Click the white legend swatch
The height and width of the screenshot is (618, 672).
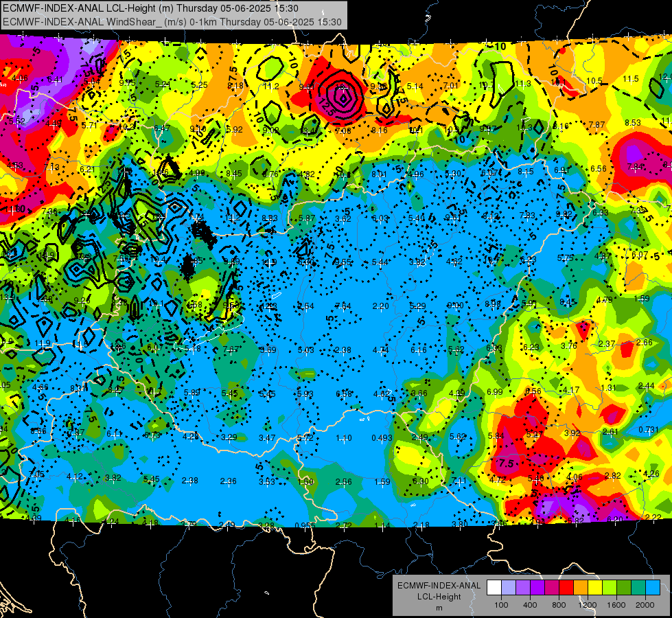click(x=494, y=588)
